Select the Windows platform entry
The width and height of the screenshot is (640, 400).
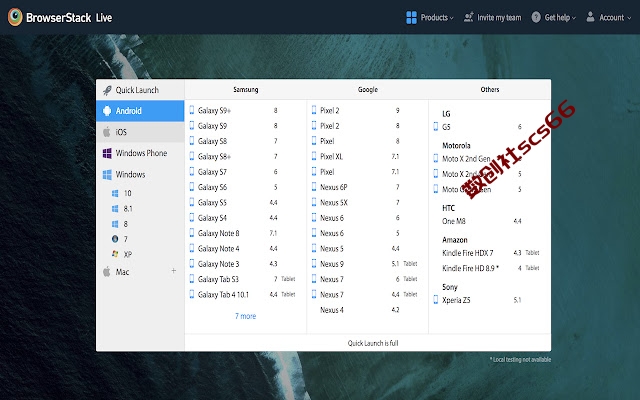[140, 174]
